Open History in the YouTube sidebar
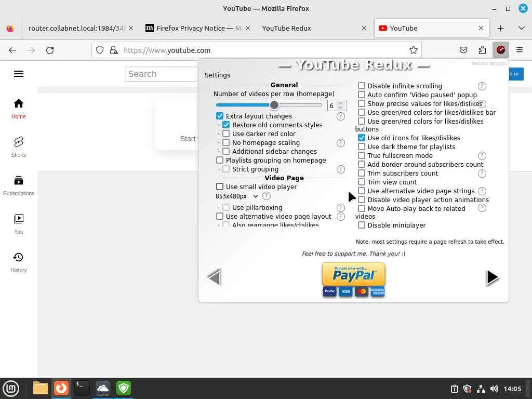532x399 pixels. click(19, 262)
